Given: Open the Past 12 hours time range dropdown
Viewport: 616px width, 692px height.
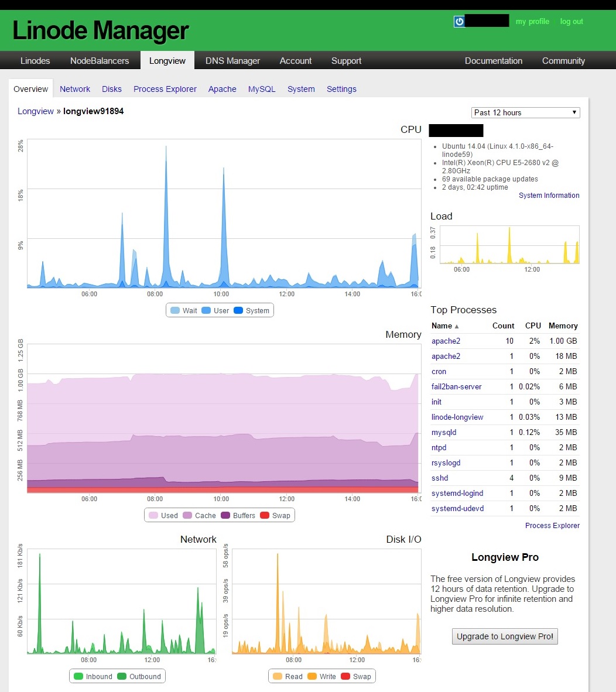Looking at the screenshot, I should 526,112.
